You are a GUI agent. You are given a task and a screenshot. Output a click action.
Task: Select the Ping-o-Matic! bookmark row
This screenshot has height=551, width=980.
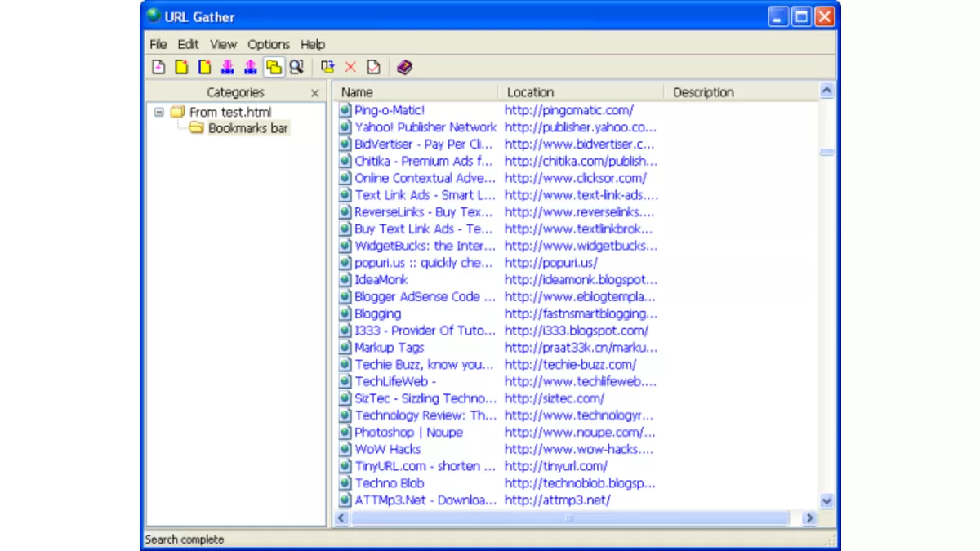pyautogui.click(x=390, y=109)
